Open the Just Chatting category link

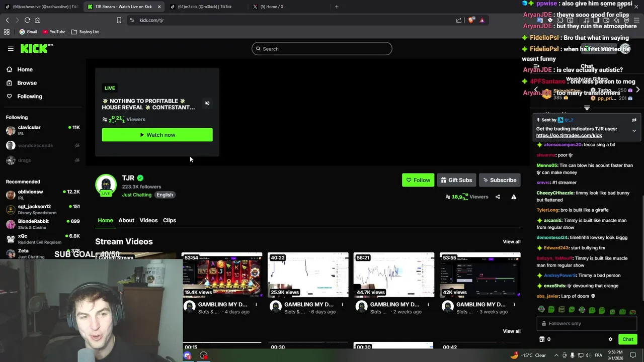click(136, 195)
